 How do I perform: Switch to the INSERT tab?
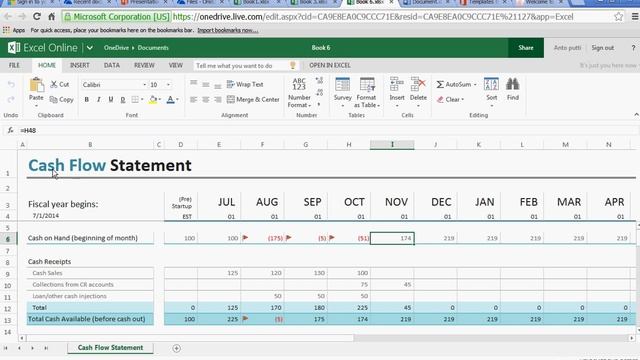pos(80,65)
